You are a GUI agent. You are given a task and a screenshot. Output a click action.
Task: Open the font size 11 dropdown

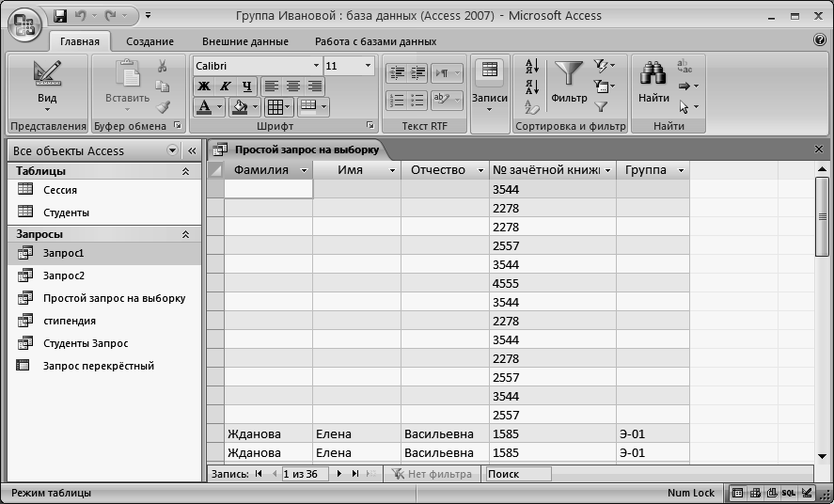pyautogui.click(x=368, y=66)
